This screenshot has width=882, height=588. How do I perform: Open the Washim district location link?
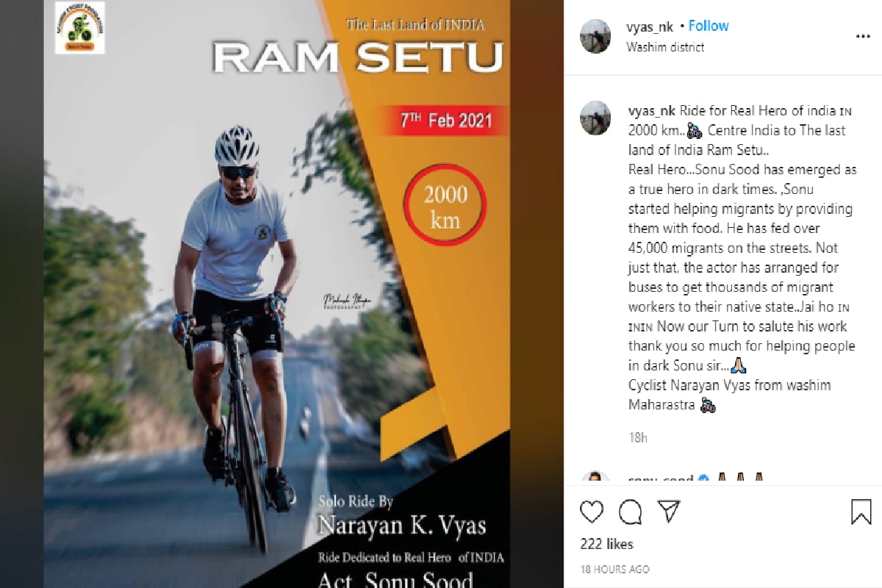[665, 46]
